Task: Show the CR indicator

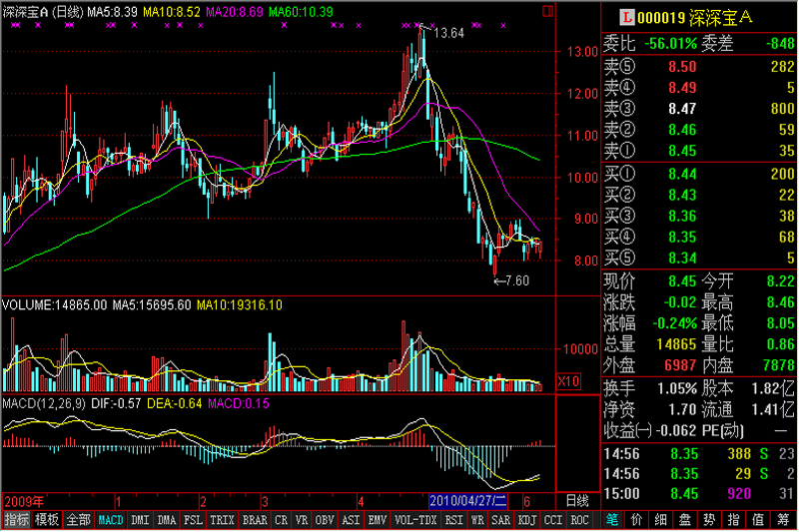Action: pyautogui.click(x=282, y=520)
